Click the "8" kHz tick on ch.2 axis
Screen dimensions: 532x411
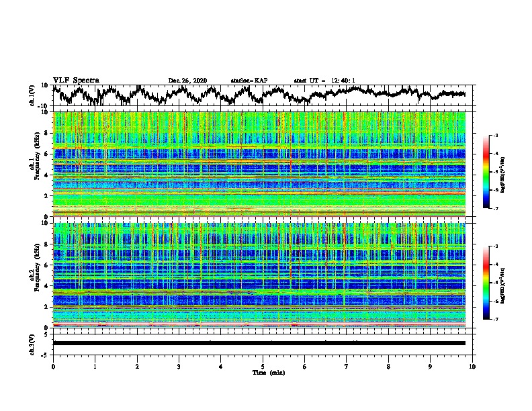[47, 244]
